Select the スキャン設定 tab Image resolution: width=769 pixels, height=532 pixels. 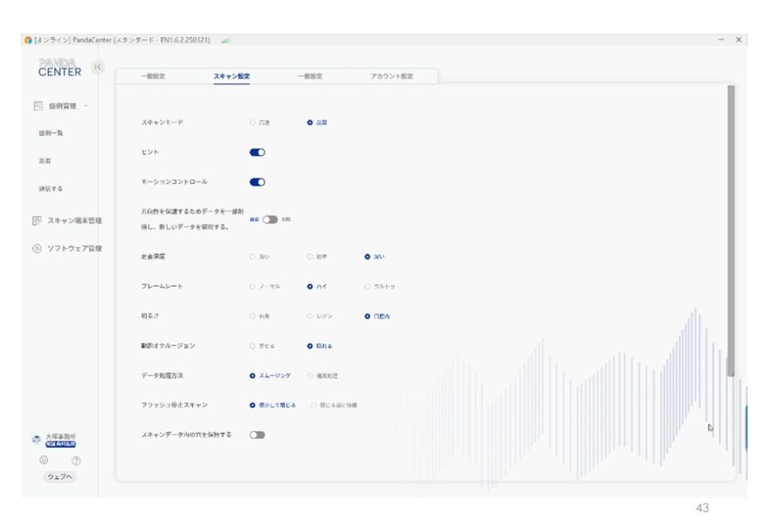tap(231, 77)
